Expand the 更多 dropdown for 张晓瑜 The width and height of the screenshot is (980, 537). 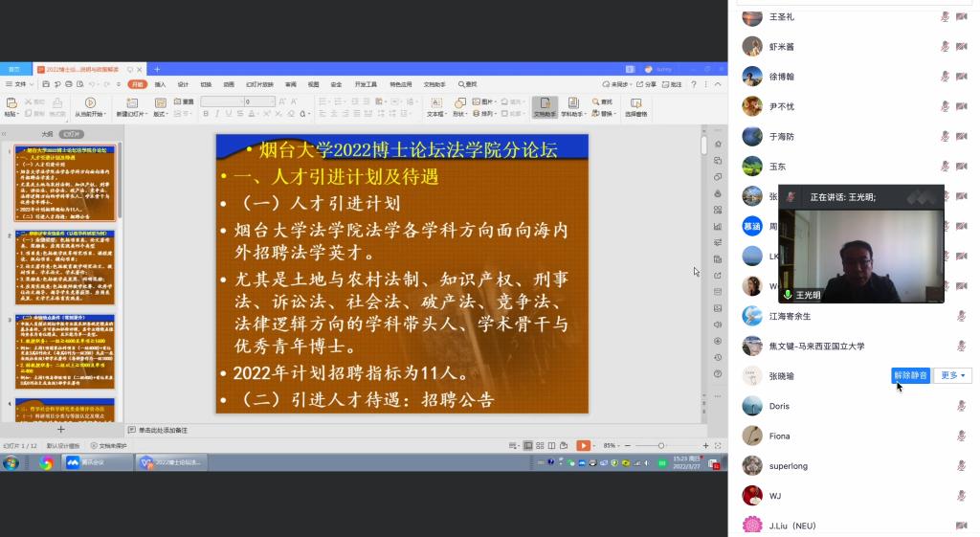tap(953, 375)
